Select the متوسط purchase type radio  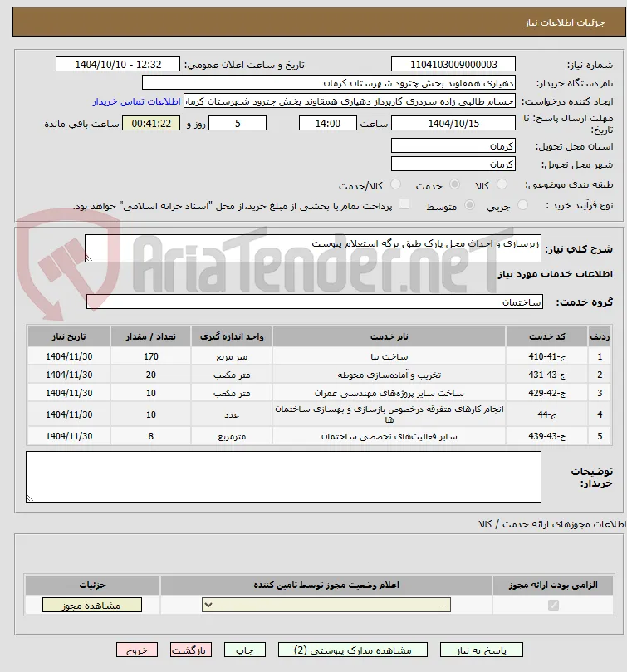coord(470,205)
